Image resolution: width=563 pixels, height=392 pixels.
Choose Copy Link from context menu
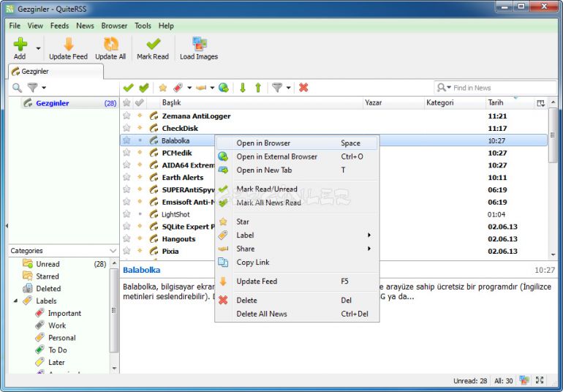297,263
